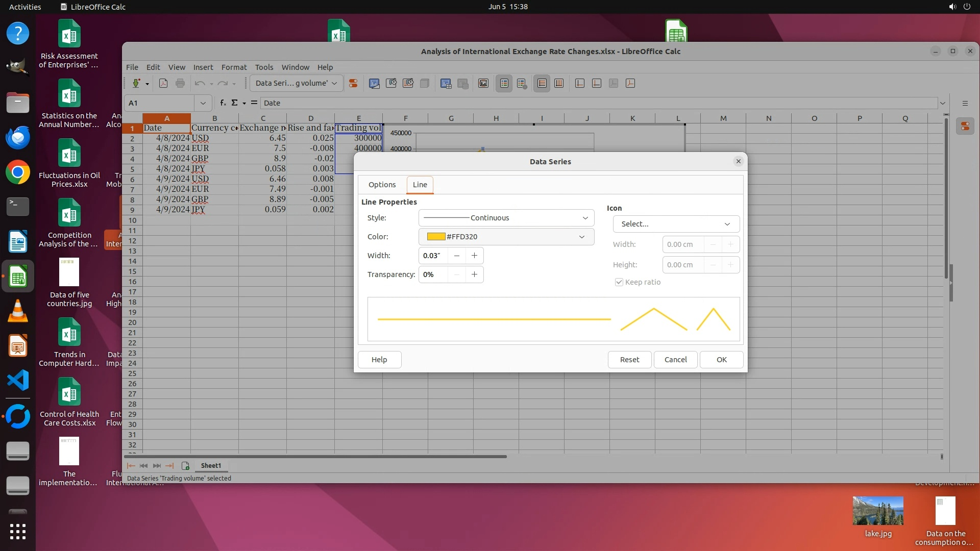980x551 pixels.
Task: Open sidebar settings icon on right
Action: [x=965, y=103]
